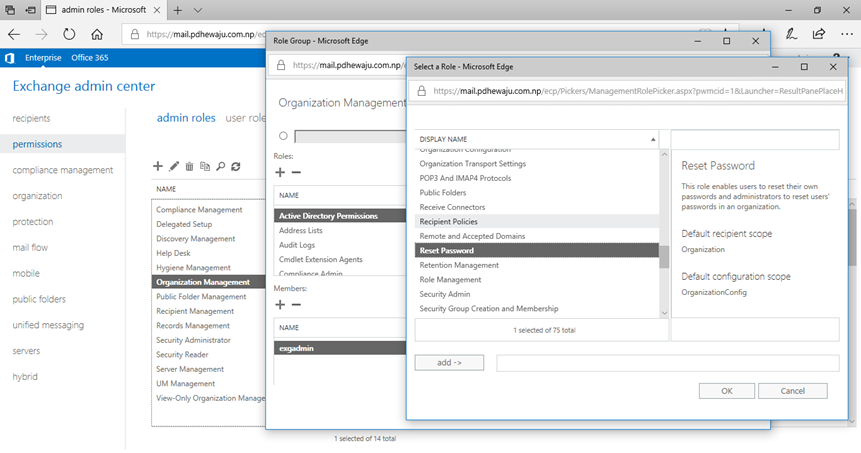
Task: Click the search magnifier icon in admin roles
Action: [221, 166]
